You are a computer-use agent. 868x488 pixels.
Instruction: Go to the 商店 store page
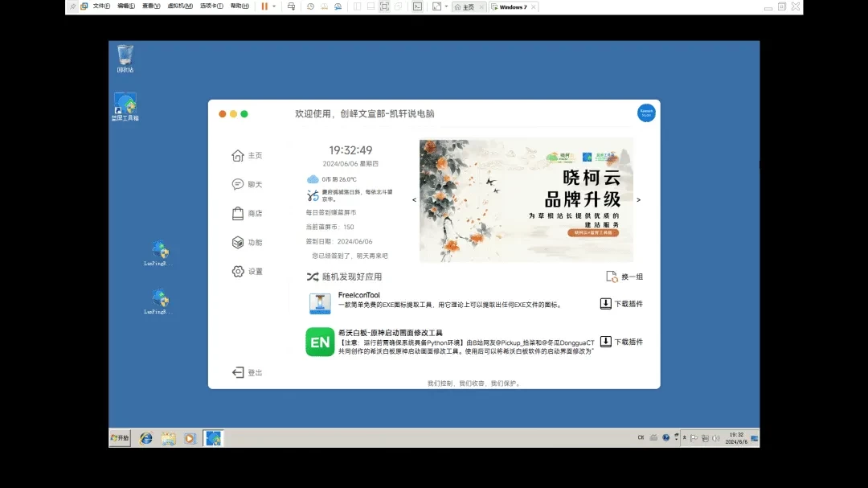click(x=247, y=214)
